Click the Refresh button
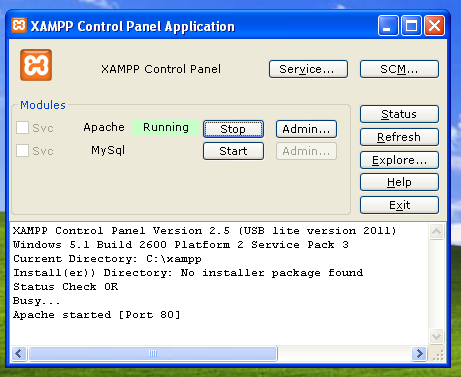This screenshot has height=377, width=461. (x=399, y=137)
